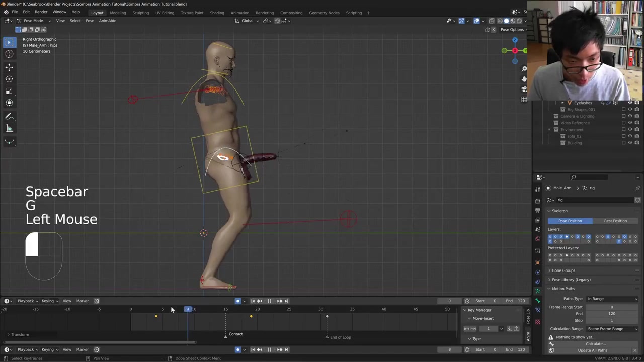Click the Update All Paths button
This screenshot has height=362, width=644.
point(592,350)
